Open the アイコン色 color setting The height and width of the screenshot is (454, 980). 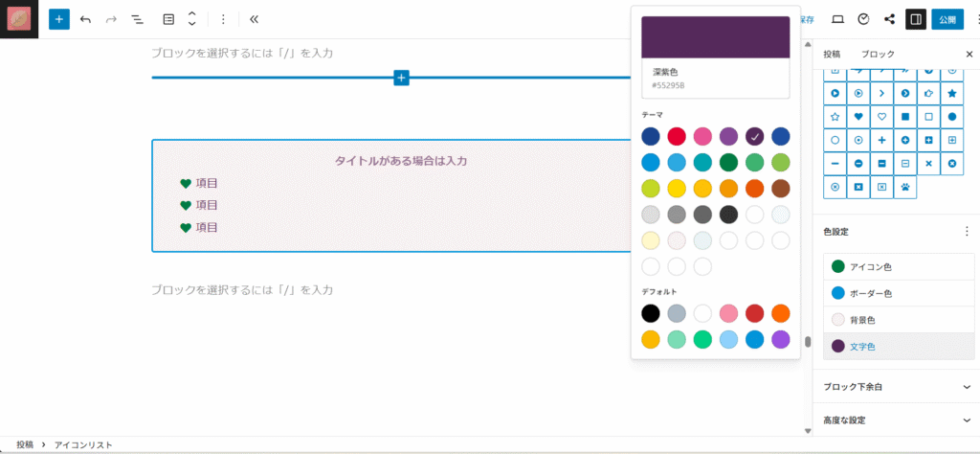[x=899, y=267]
